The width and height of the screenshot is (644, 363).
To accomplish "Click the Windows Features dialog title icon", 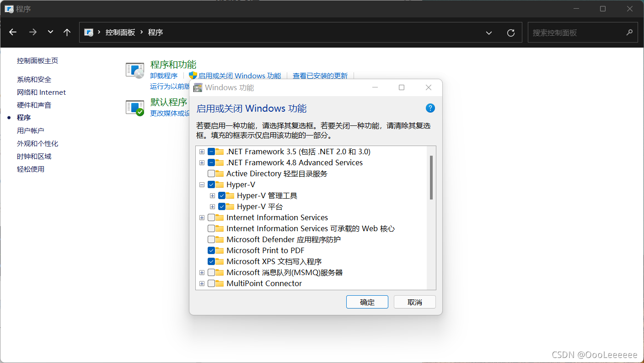I will pyautogui.click(x=198, y=87).
